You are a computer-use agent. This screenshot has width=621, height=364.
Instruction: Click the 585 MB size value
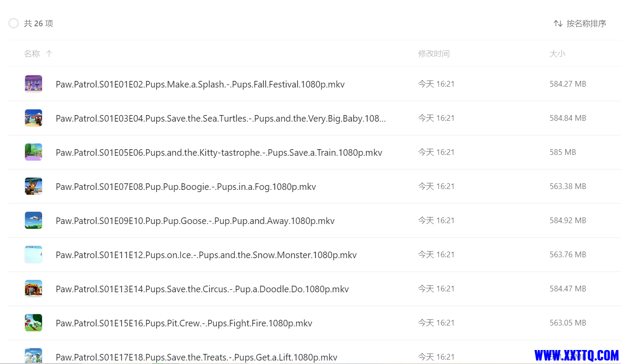pyautogui.click(x=563, y=152)
